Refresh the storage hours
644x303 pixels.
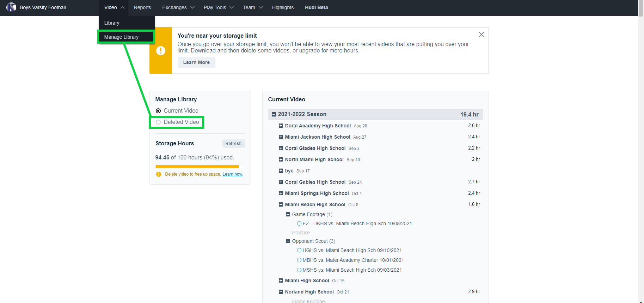point(233,144)
